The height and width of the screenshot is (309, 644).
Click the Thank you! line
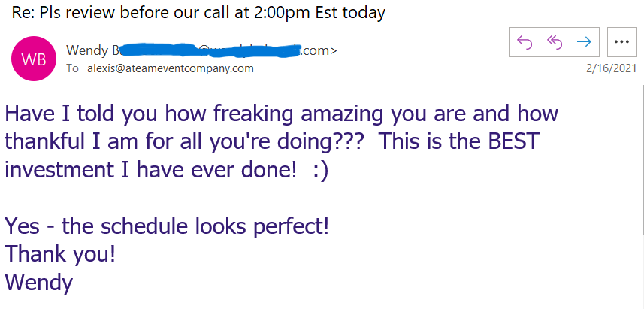(60, 254)
